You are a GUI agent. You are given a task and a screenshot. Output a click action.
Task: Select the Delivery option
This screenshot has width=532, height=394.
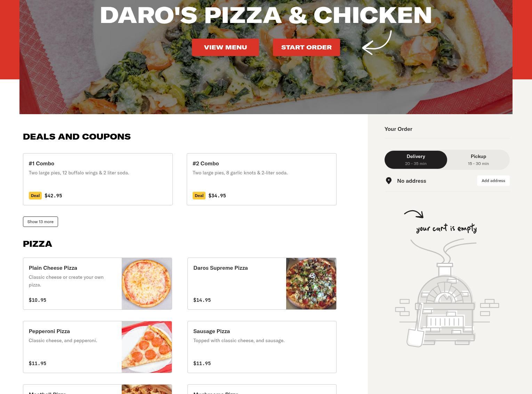[x=416, y=160]
